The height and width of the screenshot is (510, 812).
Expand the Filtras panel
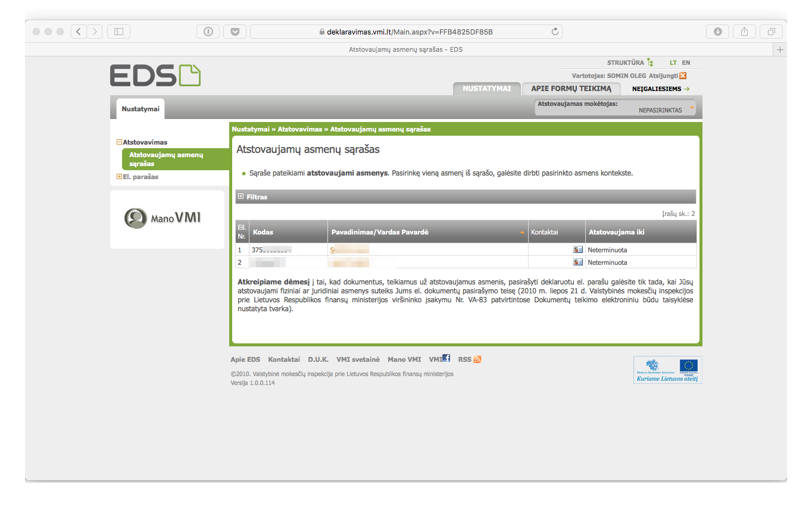coord(241,196)
